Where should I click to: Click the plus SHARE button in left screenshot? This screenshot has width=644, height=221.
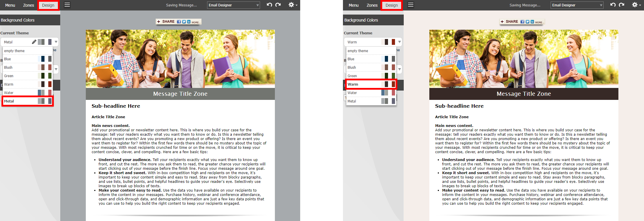click(166, 22)
